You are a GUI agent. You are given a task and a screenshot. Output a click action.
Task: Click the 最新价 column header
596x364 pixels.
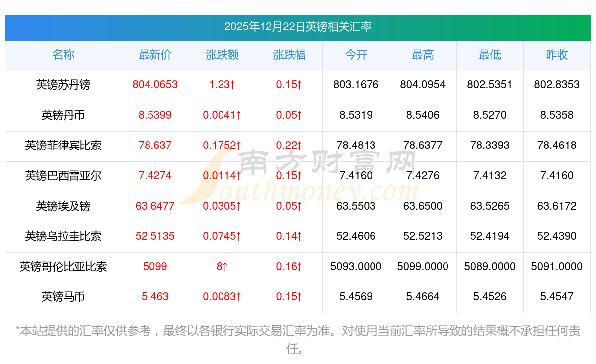tap(155, 55)
